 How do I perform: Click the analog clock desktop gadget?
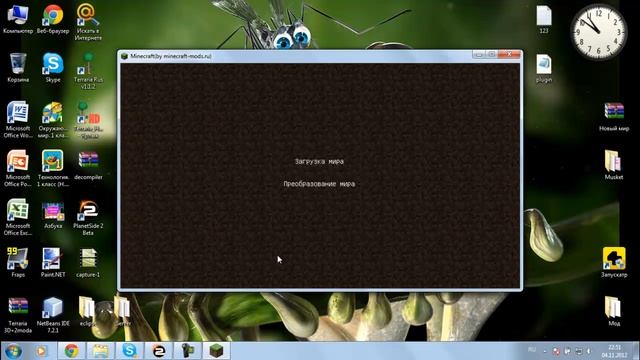pos(599,32)
